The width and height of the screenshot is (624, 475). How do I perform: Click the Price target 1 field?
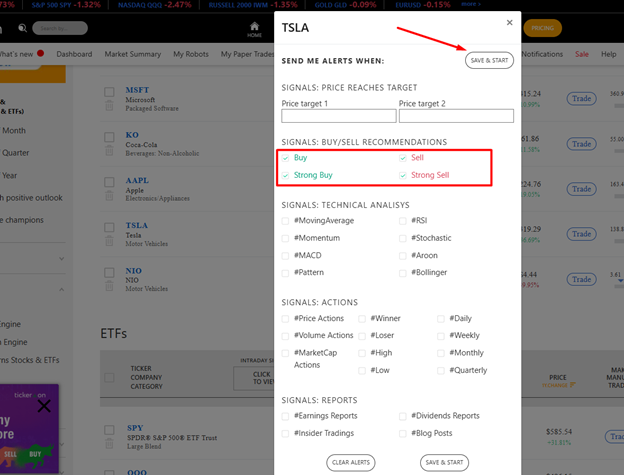coord(339,116)
